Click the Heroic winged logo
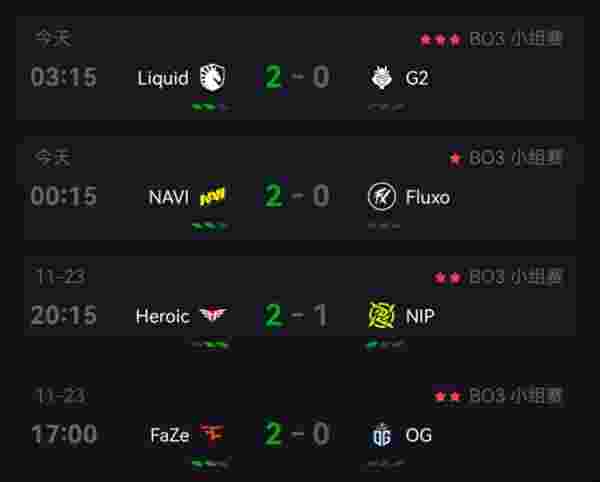The height and width of the screenshot is (482, 600). click(x=214, y=315)
